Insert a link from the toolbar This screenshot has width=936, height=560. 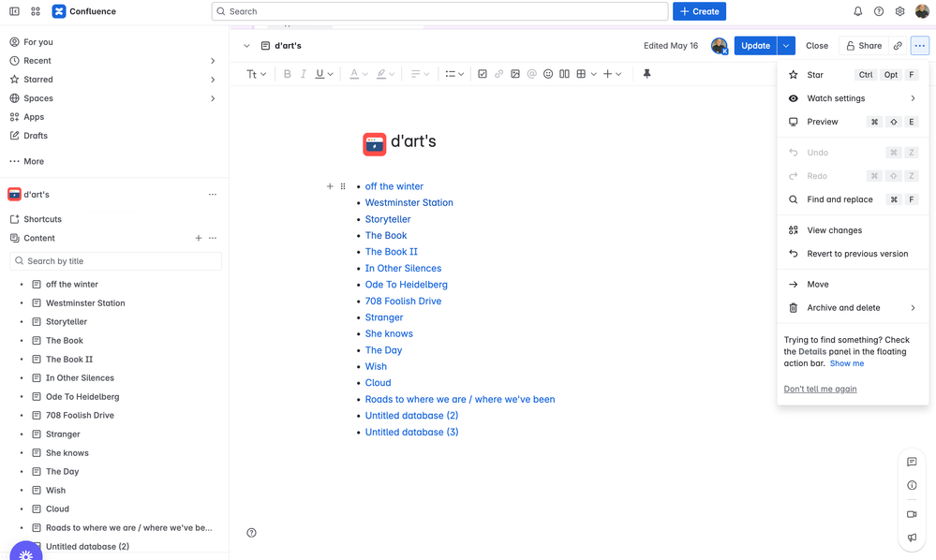499,74
